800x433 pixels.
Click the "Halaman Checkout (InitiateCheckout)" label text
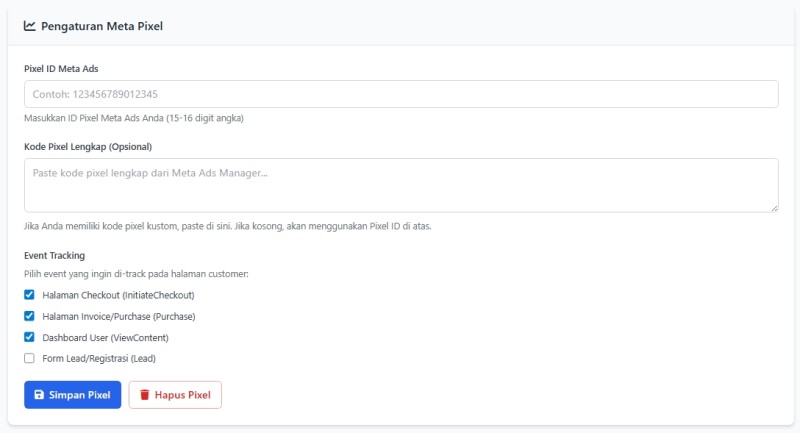click(118, 295)
